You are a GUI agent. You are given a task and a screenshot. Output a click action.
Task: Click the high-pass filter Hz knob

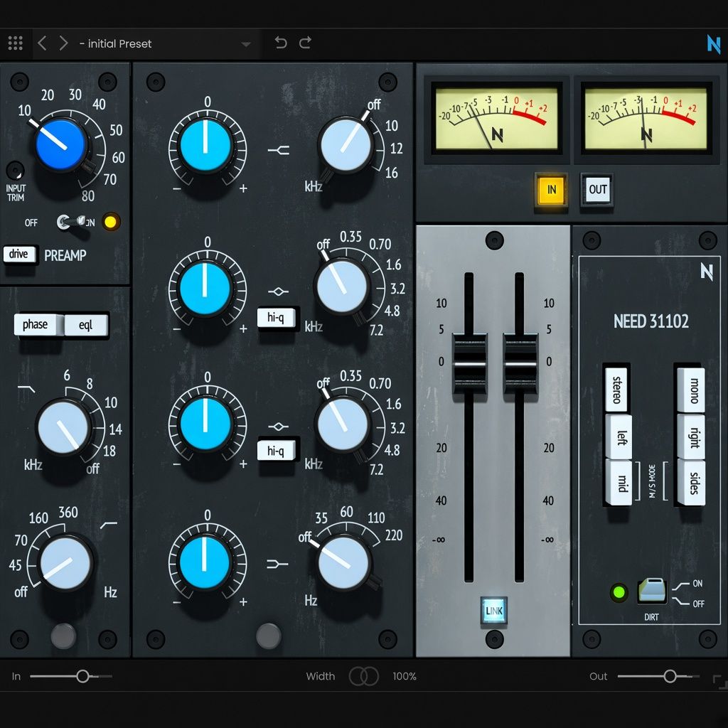pos(65,562)
